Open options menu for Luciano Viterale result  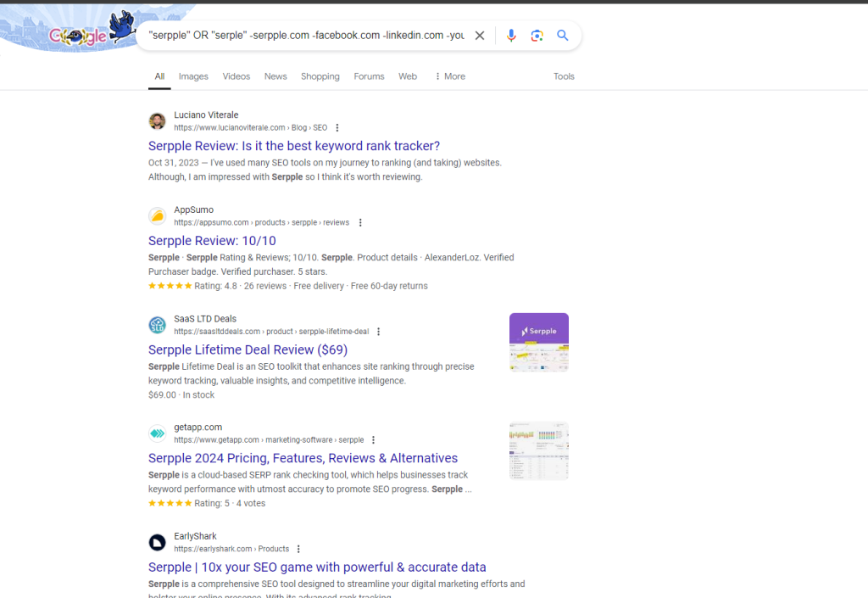337,128
